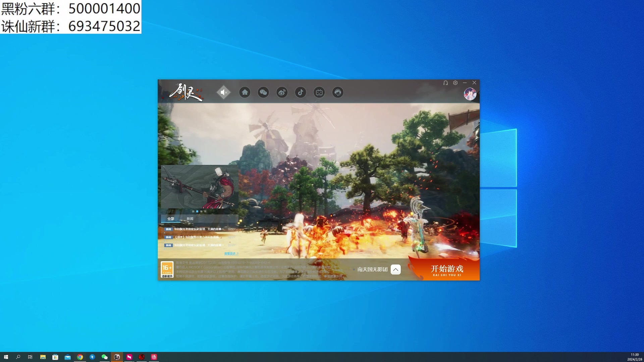Select the highlighted blue carousel indicator dot
Viewport: 644px width, 362px height.
pos(197,212)
